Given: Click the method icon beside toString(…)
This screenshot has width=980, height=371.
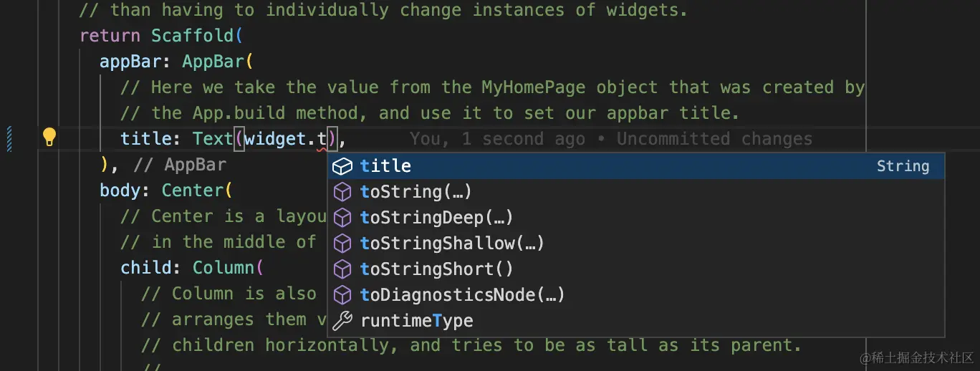Looking at the screenshot, I should click(x=343, y=192).
